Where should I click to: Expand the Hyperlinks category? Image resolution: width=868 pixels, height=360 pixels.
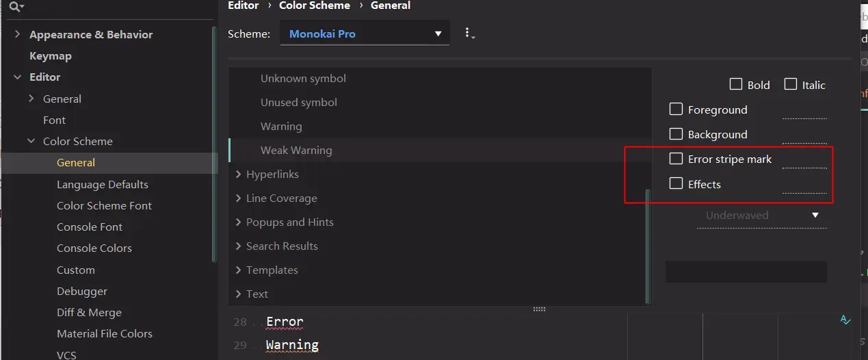tap(239, 175)
